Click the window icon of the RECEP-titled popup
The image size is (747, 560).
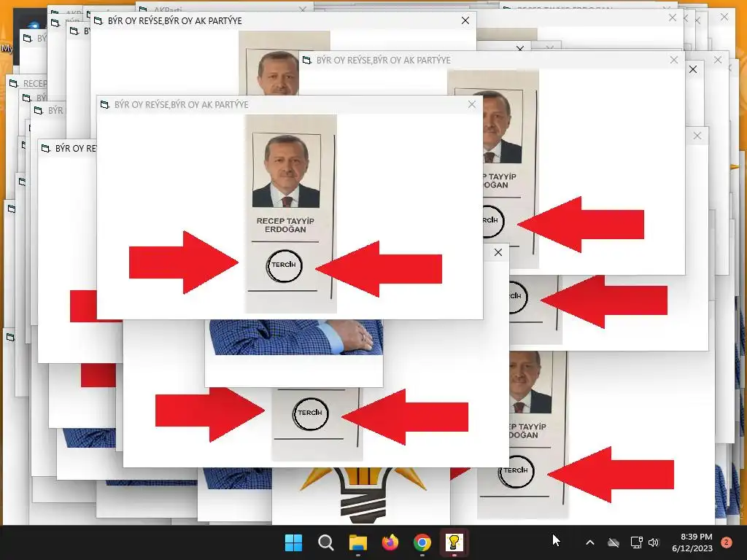(13, 83)
